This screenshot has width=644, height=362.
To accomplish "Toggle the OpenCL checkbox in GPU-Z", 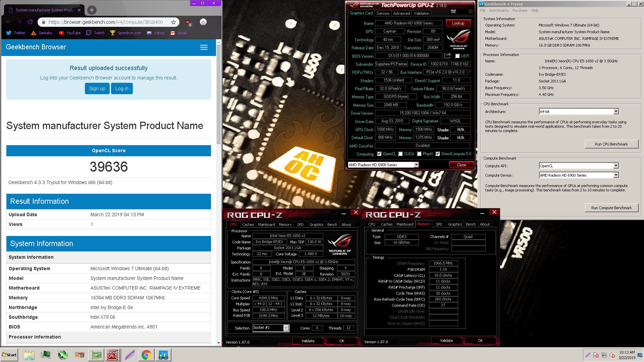I will [x=379, y=154].
